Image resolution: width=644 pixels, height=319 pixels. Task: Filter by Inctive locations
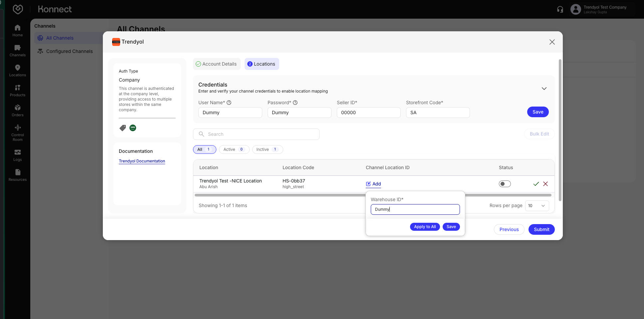click(x=268, y=150)
